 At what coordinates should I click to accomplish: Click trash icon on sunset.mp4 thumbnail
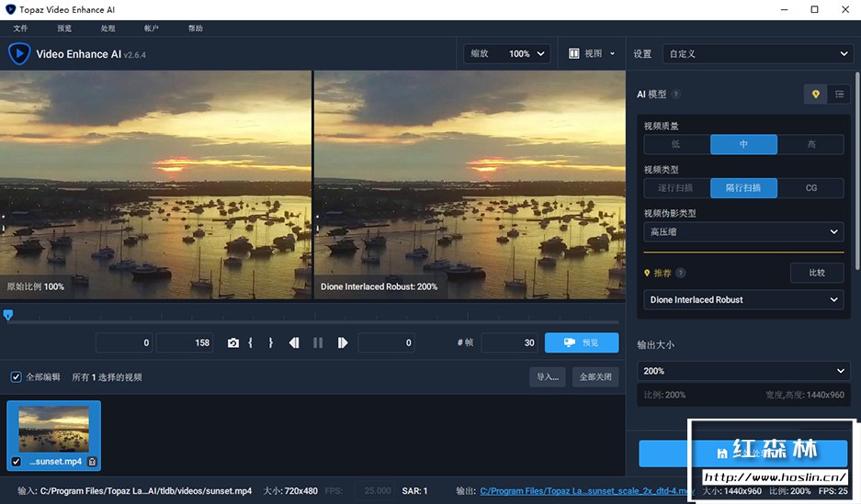pyautogui.click(x=92, y=461)
